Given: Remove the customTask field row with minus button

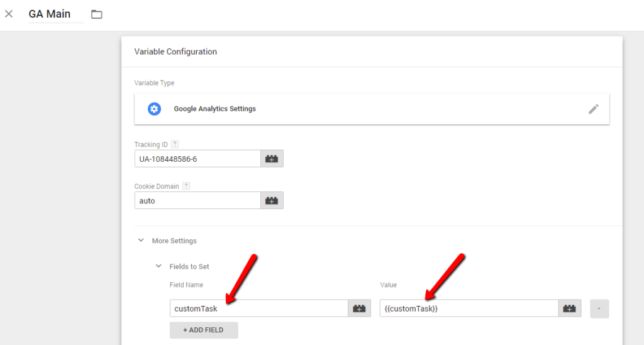Looking at the screenshot, I should pos(599,308).
